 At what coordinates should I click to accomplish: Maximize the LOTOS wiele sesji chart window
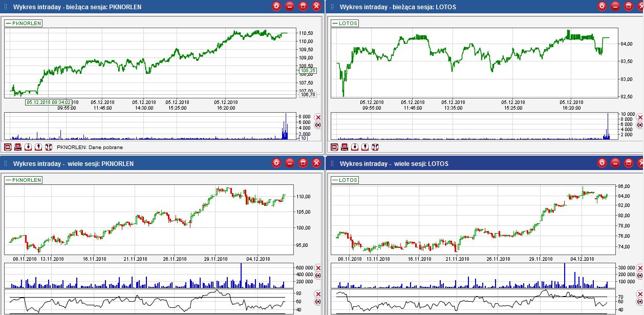629,163
